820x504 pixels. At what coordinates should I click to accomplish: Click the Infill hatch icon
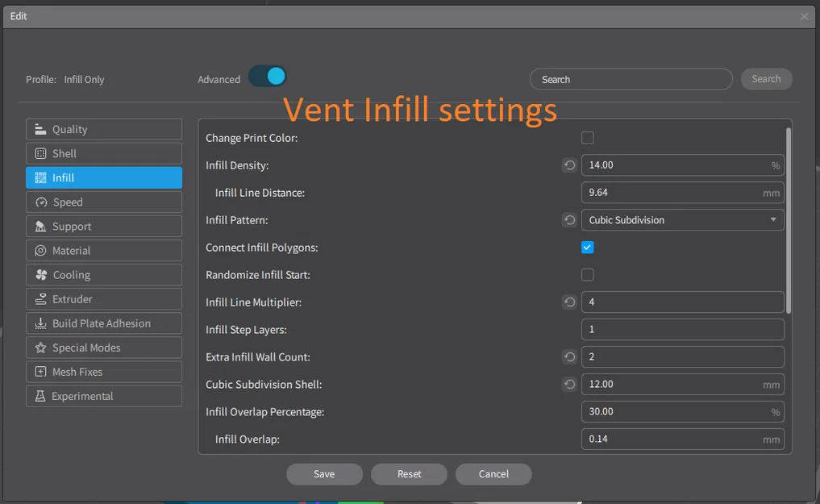tap(40, 177)
